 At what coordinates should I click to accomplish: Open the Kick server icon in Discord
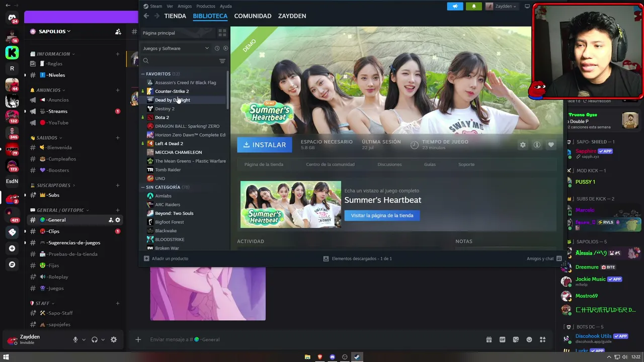12,52
